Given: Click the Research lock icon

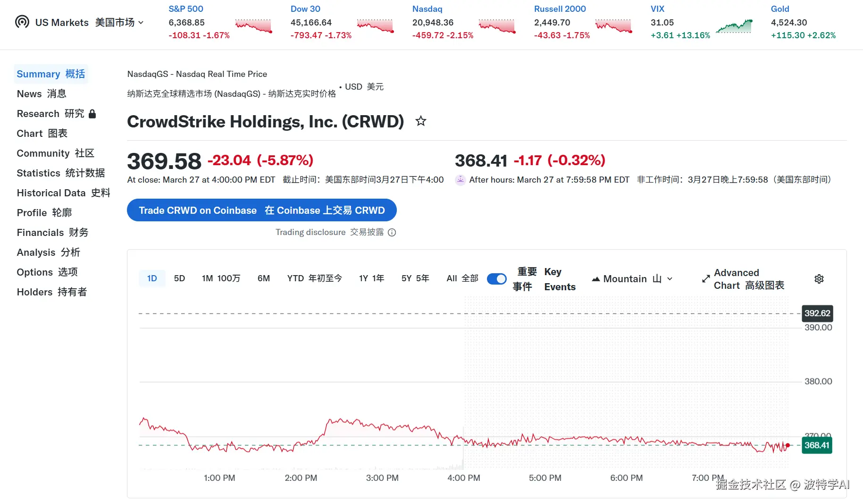Looking at the screenshot, I should click(92, 114).
